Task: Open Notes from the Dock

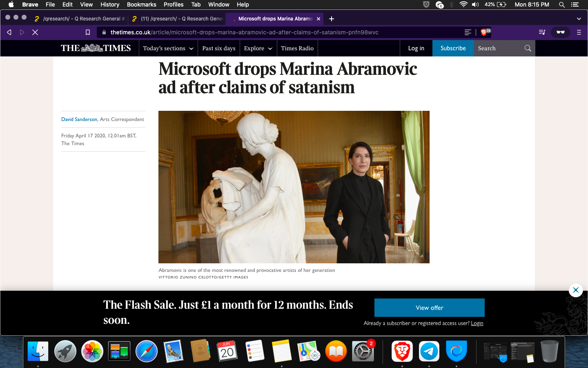Action: pos(282,351)
